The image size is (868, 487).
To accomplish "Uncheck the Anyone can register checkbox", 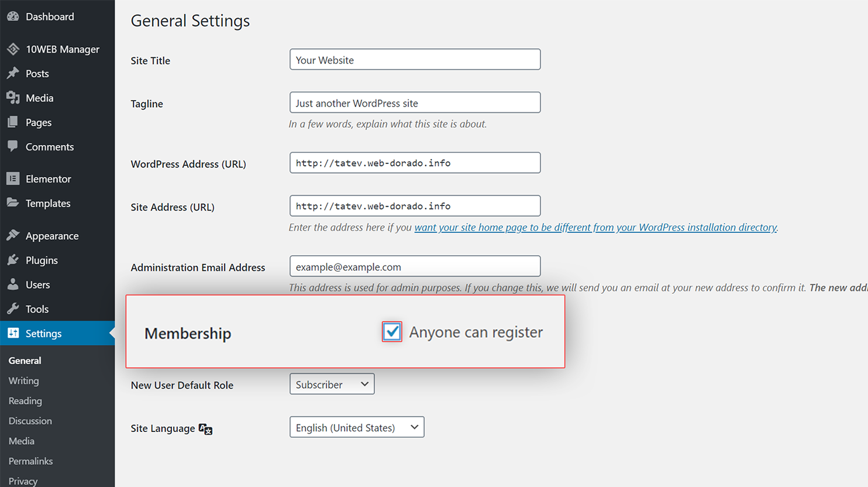I will click(392, 332).
